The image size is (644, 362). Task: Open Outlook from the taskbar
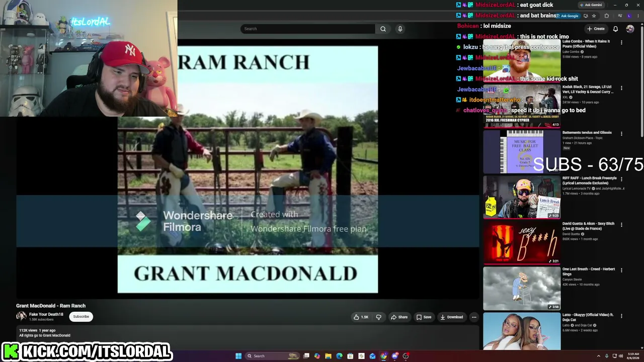coord(372,356)
